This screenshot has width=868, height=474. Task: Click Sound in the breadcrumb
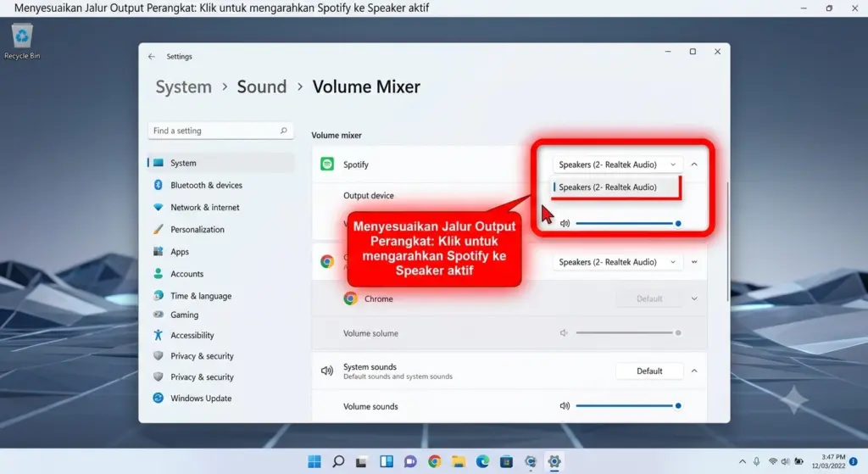262,87
